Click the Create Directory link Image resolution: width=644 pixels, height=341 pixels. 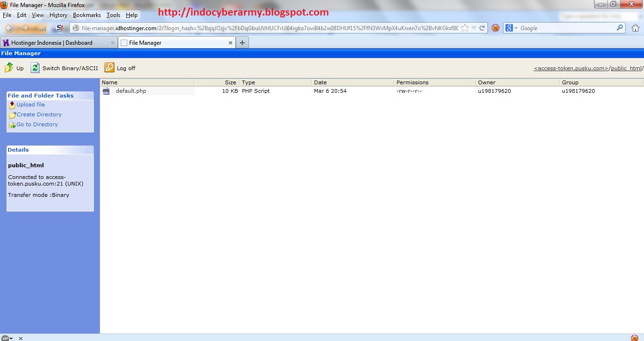39,114
